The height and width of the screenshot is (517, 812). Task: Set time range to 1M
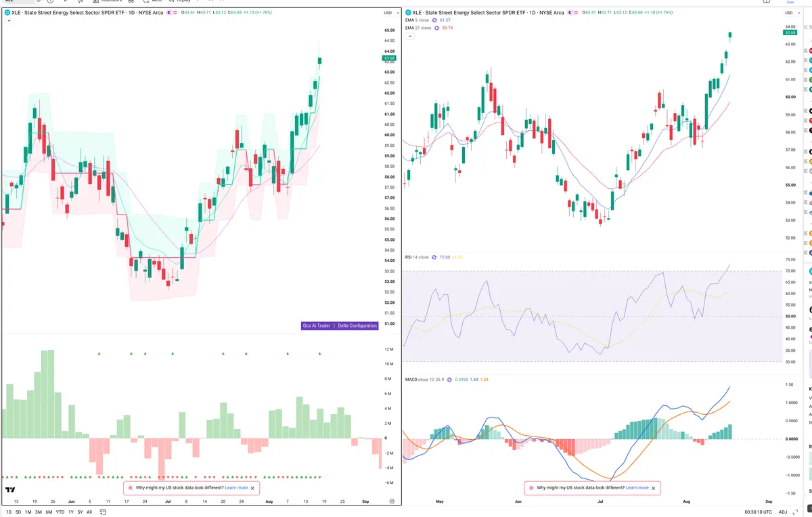pos(28,512)
